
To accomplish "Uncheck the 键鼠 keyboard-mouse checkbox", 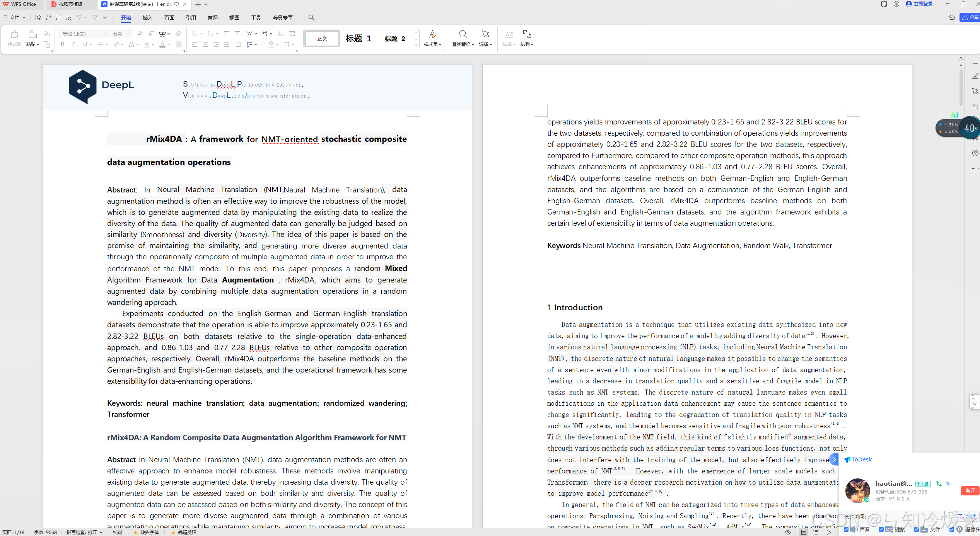I will [881, 529].
